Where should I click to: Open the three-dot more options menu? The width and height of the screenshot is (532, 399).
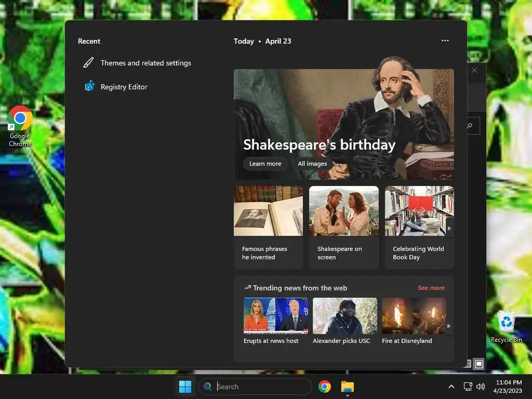point(445,41)
